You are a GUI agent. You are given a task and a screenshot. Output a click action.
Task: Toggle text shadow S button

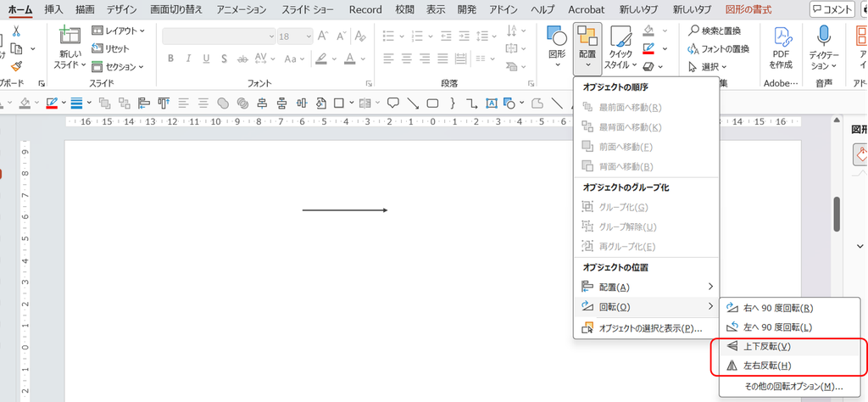224,59
